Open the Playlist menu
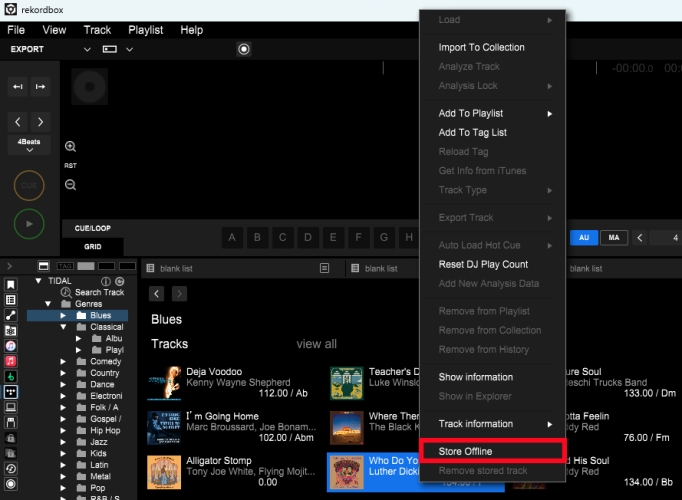 pyautogui.click(x=146, y=30)
